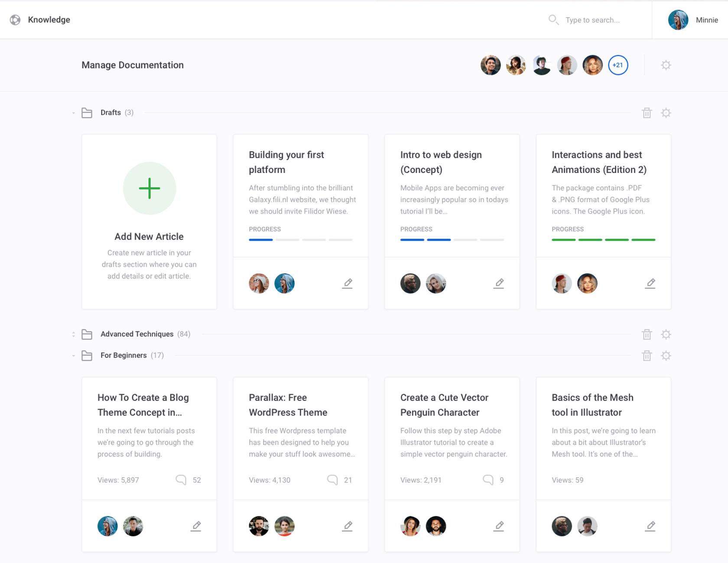
Task: Click the +21 badge to view more members
Action: click(x=617, y=65)
